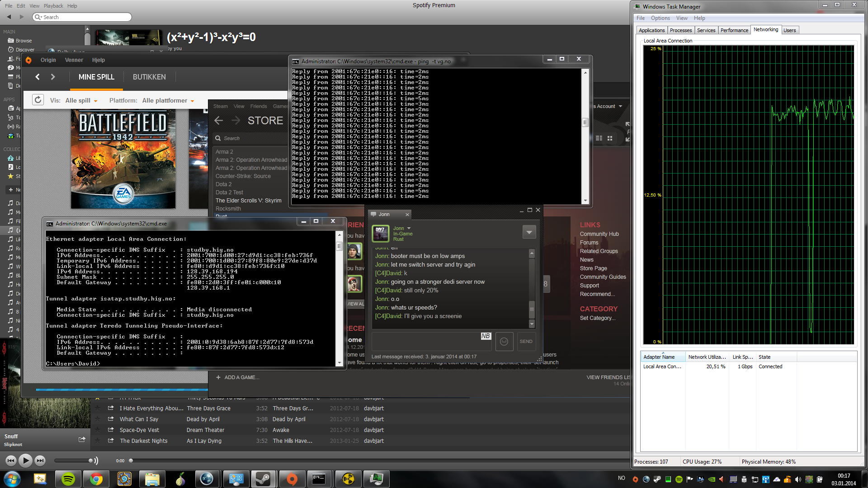
Task: Switch to Task Manager Processes tab
Action: [680, 30]
